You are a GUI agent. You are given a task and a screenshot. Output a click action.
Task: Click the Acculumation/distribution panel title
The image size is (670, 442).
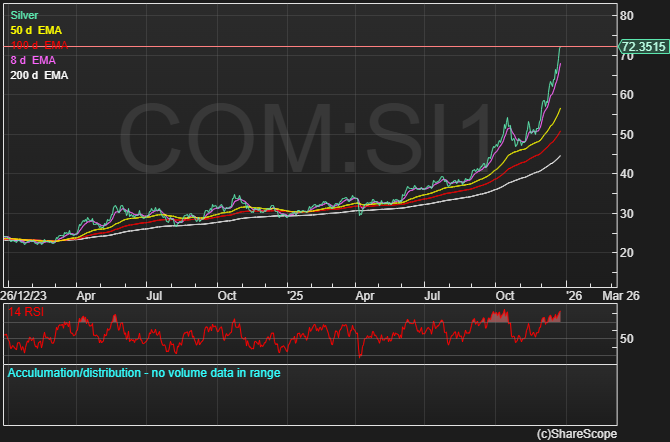coord(144,373)
